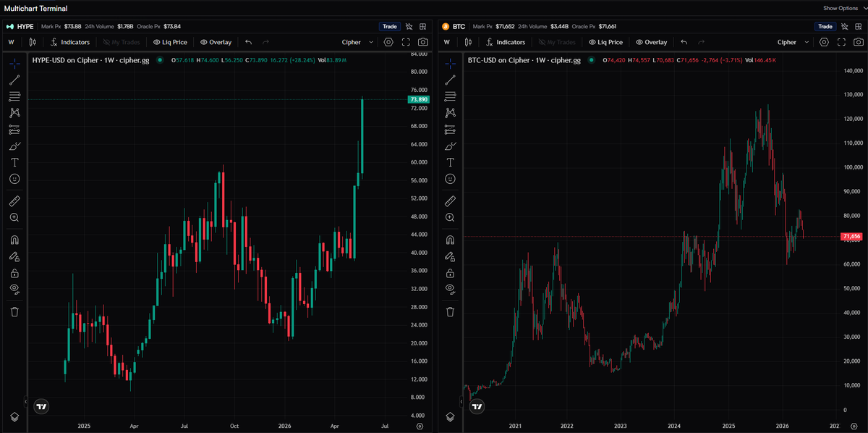Click the Trade button on HYPE panel

tap(389, 26)
